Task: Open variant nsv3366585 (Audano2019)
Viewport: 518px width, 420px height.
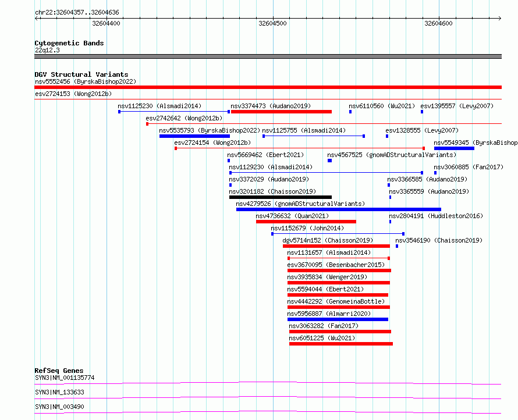Action: coord(389,185)
